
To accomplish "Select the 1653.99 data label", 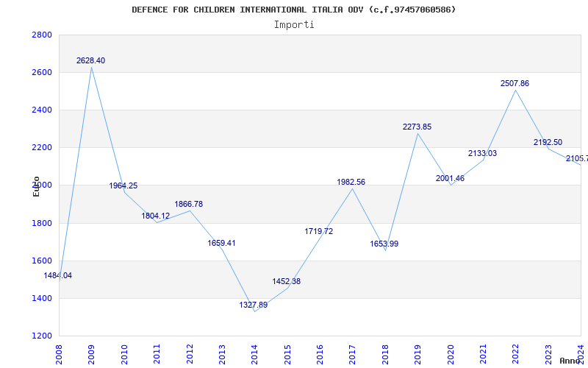I will [384, 244].
